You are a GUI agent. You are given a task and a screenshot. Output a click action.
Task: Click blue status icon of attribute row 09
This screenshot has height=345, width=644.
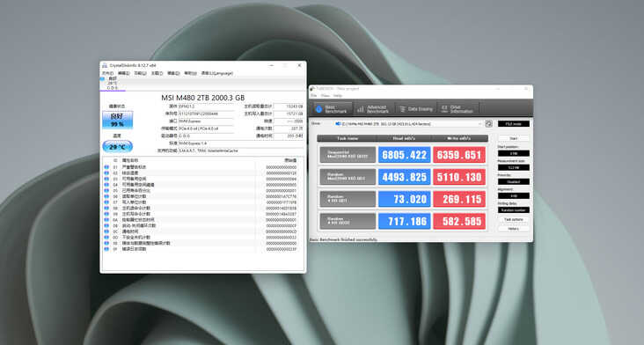[x=106, y=214]
